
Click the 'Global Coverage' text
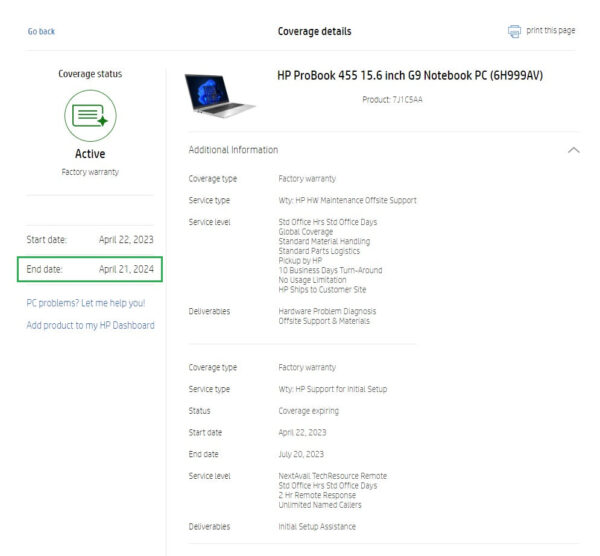click(x=306, y=232)
